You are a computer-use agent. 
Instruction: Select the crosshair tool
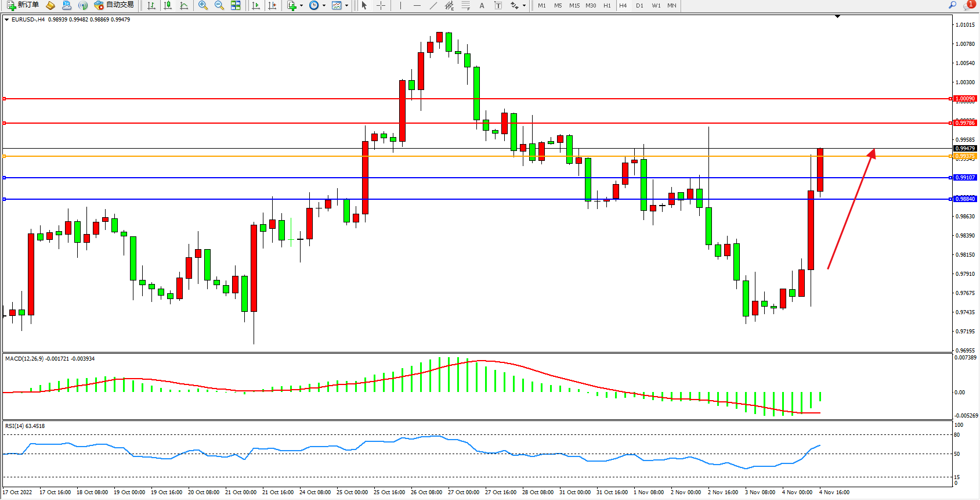click(381, 5)
